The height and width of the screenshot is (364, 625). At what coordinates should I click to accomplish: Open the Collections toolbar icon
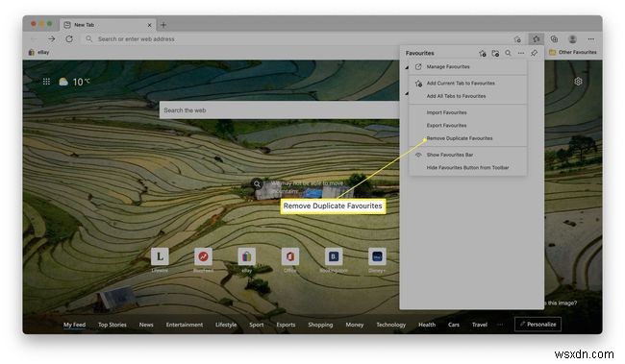click(x=554, y=39)
